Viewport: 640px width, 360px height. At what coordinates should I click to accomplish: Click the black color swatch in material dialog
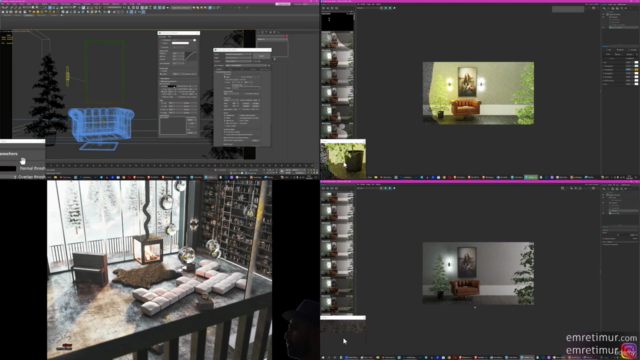172,86
